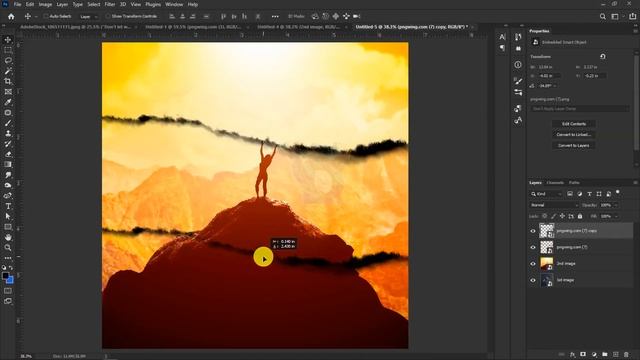
Task: Select the Rectangular Marquee tool
Action: pyautogui.click(x=8, y=50)
